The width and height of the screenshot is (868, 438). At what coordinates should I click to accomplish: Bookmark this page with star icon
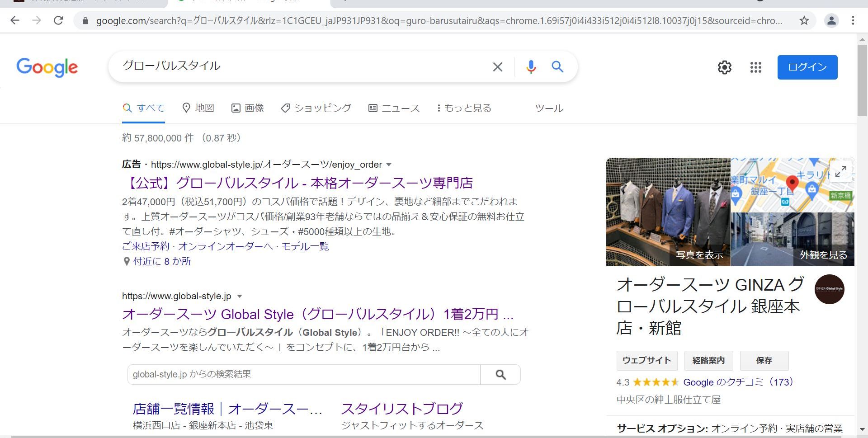[804, 20]
